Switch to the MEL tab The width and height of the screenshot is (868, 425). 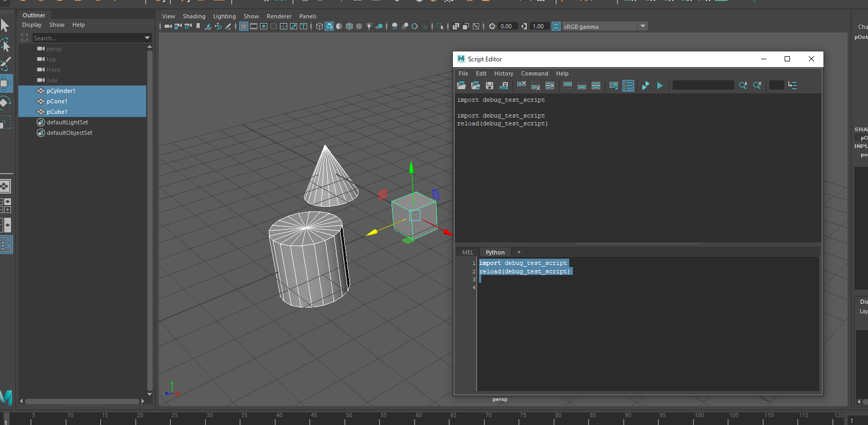point(468,252)
